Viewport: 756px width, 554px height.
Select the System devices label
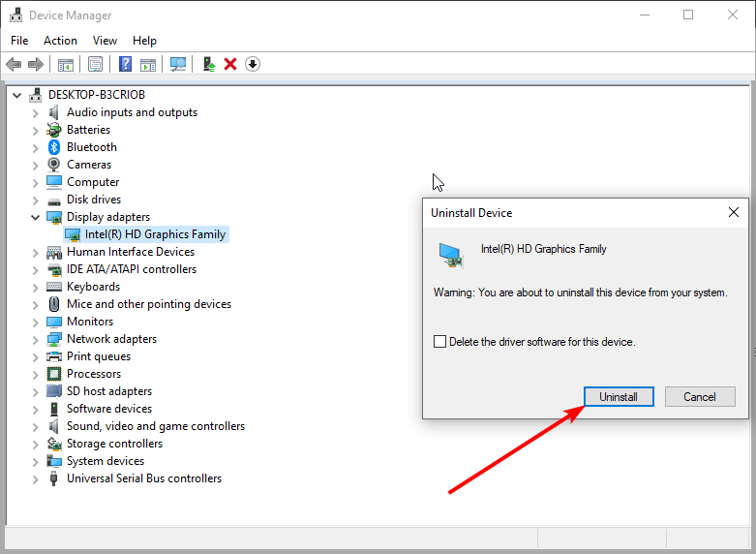point(106,461)
